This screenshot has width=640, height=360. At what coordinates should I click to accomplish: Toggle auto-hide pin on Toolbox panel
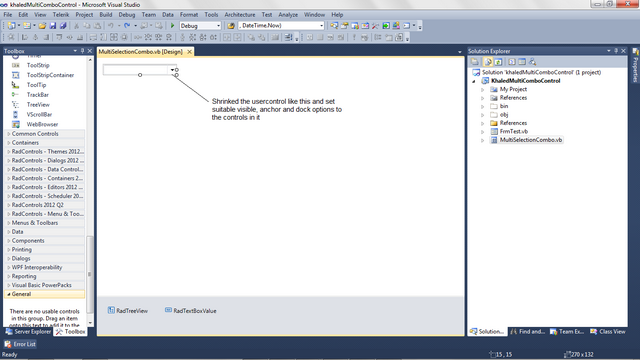82,51
